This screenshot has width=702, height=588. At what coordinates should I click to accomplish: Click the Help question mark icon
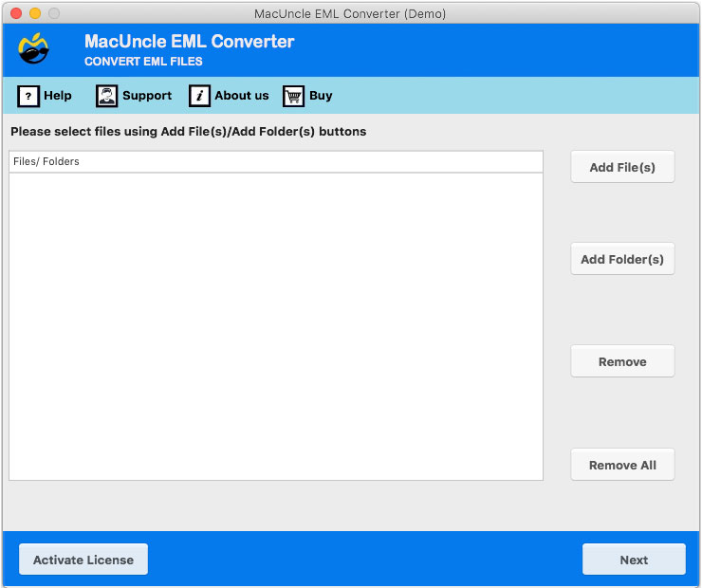pyautogui.click(x=28, y=96)
